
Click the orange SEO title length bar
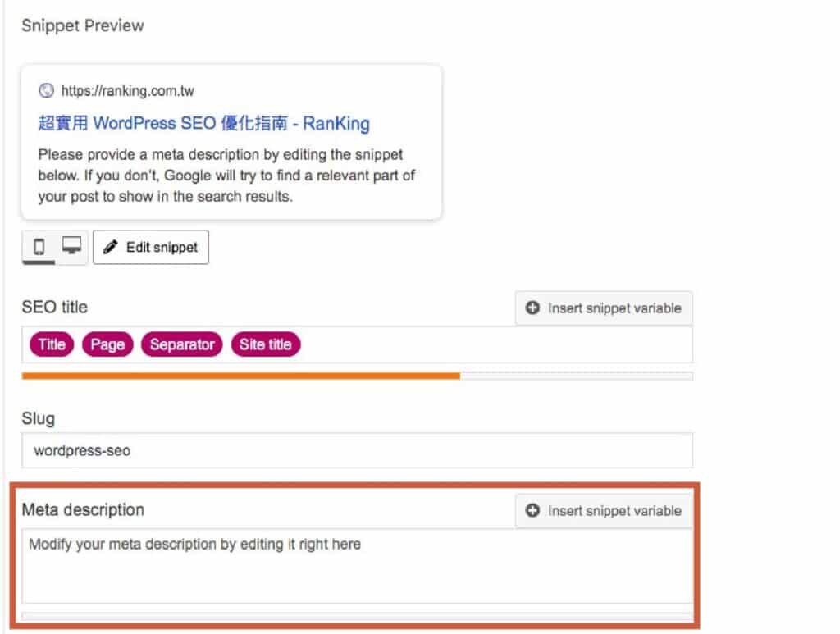point(241,376)
